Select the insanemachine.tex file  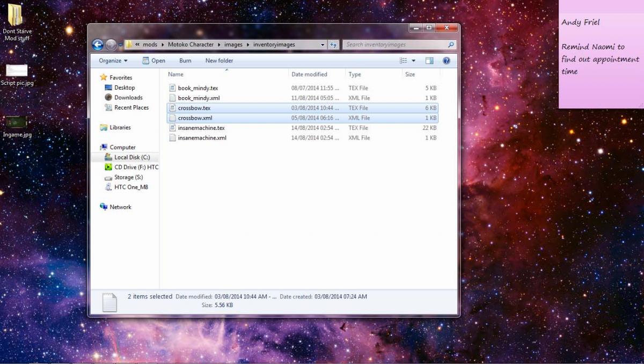(x=201, y=128)
